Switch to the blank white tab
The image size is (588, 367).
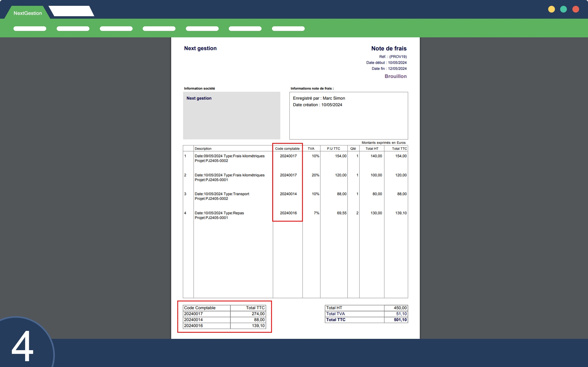click(72, 11)
